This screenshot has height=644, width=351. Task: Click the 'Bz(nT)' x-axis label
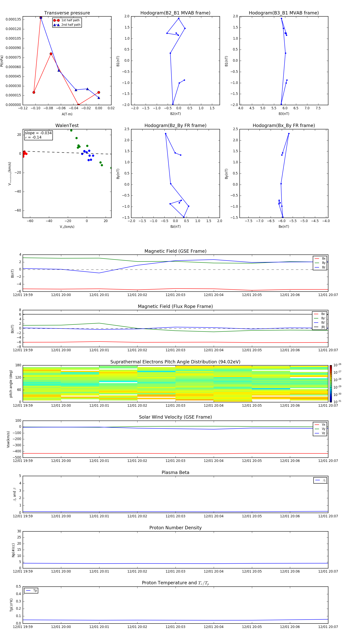pyautogui.click(x=175, y=227)
